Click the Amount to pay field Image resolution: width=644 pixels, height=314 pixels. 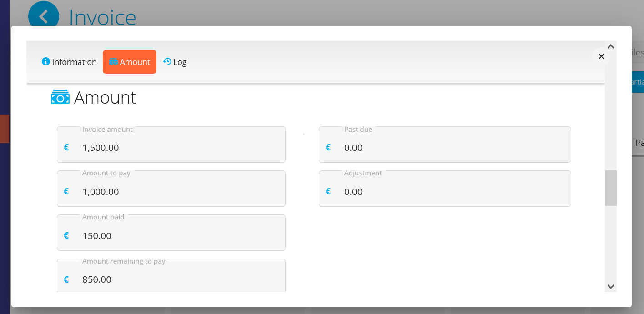point(177,191)
